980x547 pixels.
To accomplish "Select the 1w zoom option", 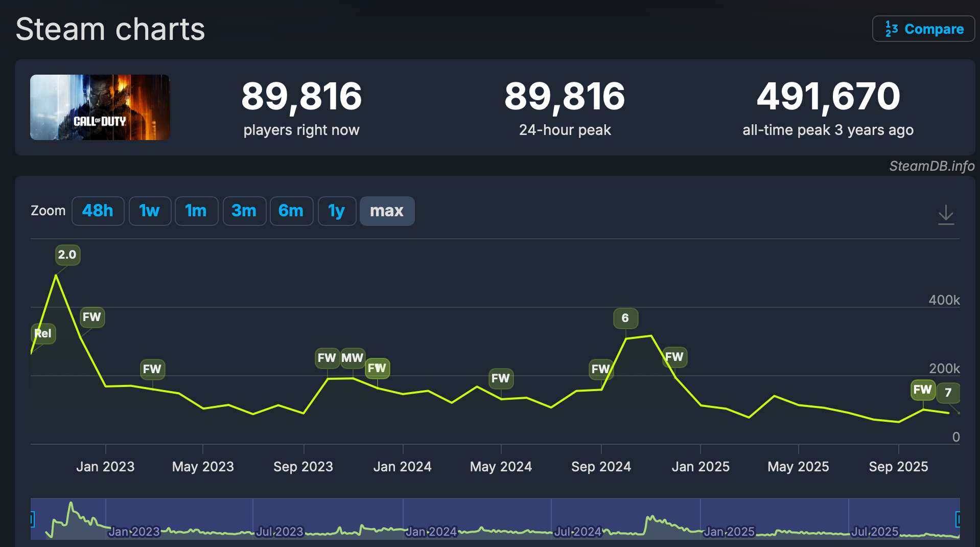I will 149,211.
